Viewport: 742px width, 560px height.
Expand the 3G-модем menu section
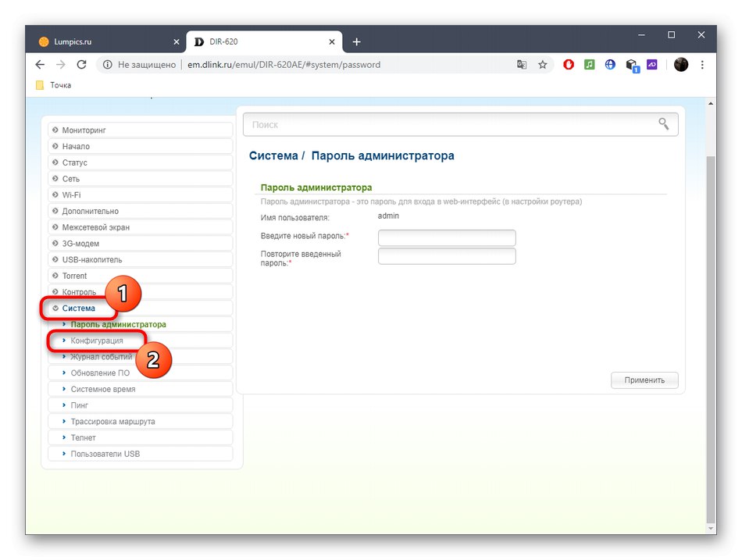[140, 244]
